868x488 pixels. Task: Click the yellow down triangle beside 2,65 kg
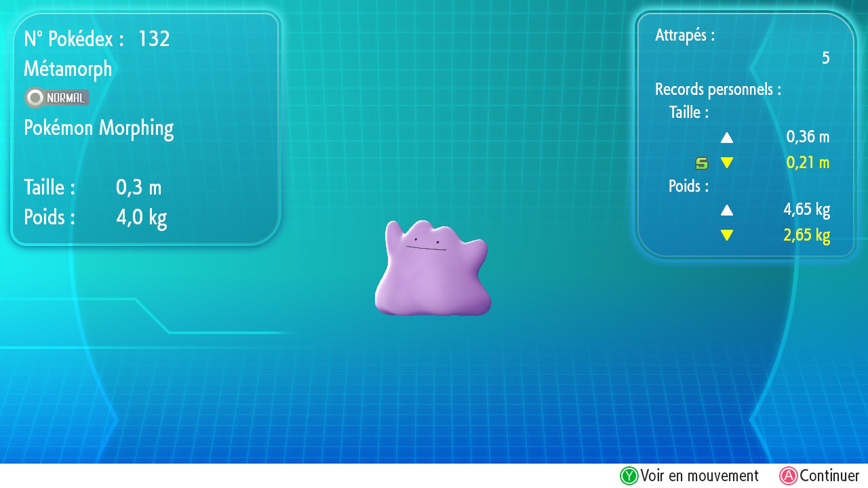pyautogui.click(x=727, y=236)
